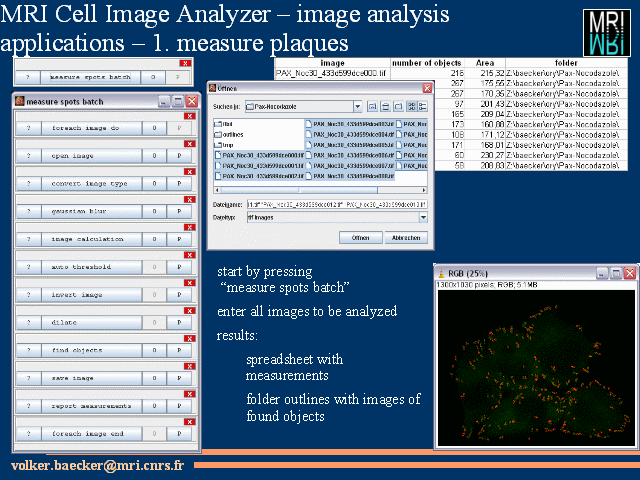Click the '0' button on invert image row

[x=154, y=294]
